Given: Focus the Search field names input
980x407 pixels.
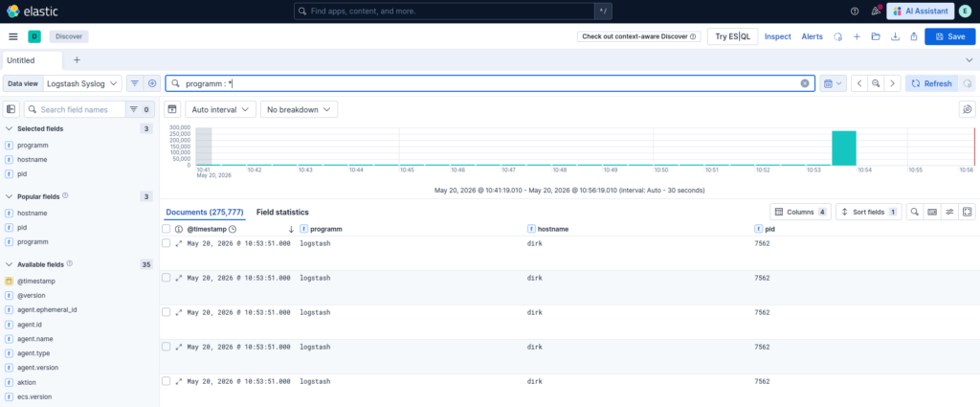Looking at the screenshot, I should coord(75,109).
